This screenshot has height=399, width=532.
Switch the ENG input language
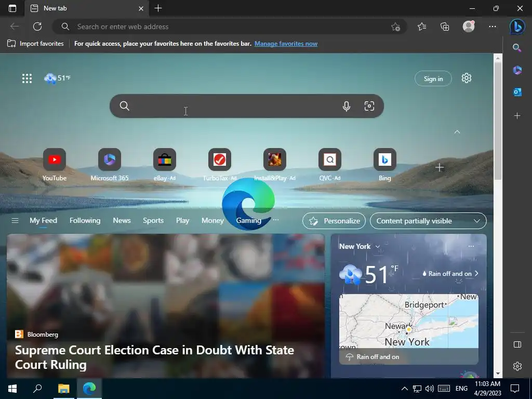pos(461,389)
